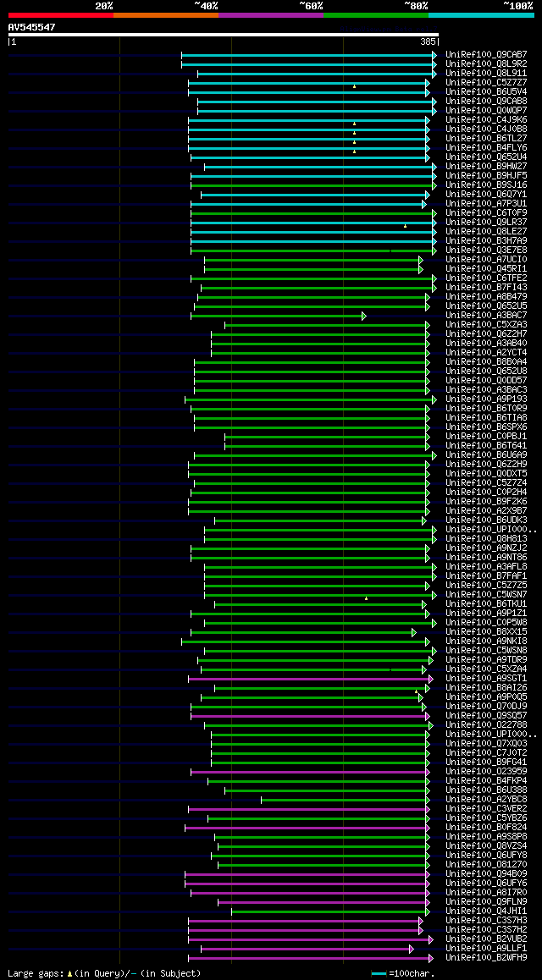
Task: Select the UniRef100_B7FAF1 label
Action: point(486,576)
